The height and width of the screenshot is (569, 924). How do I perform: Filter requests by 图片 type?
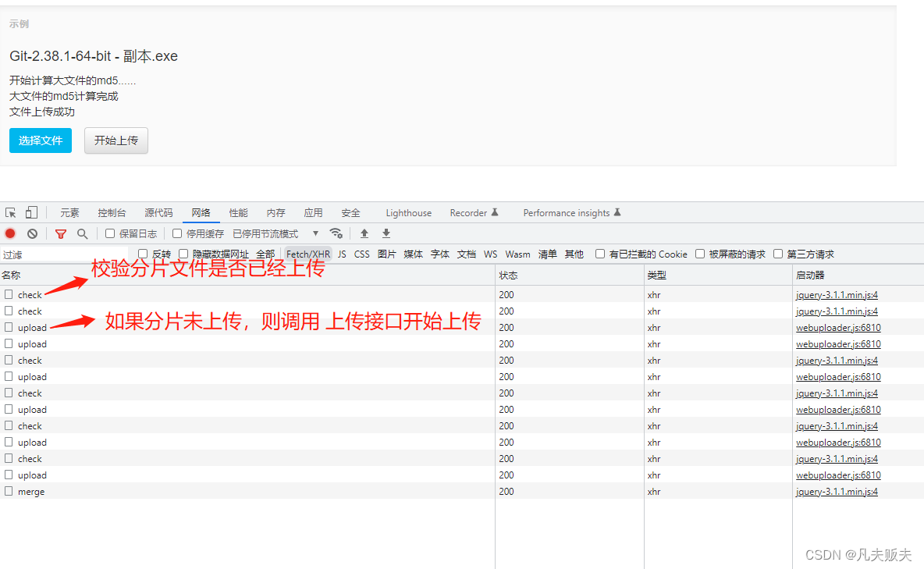pyautogui.click(x=386, y=254)
